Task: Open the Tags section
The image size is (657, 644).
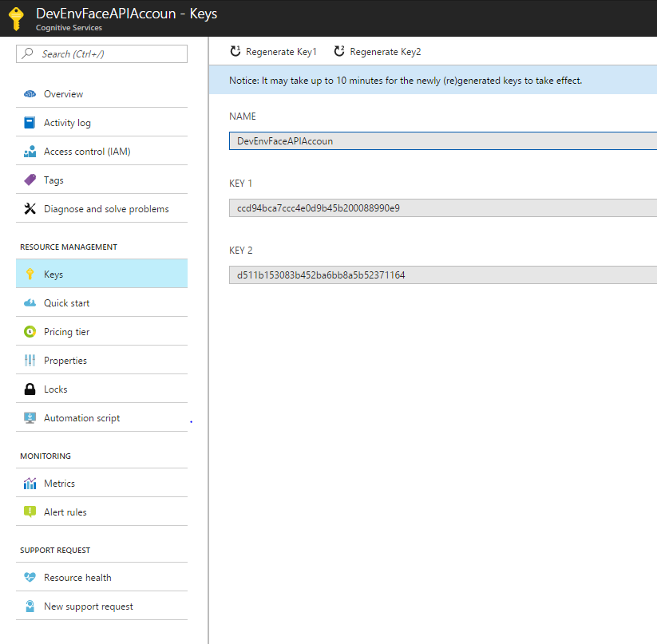Action: click(102, 180)
